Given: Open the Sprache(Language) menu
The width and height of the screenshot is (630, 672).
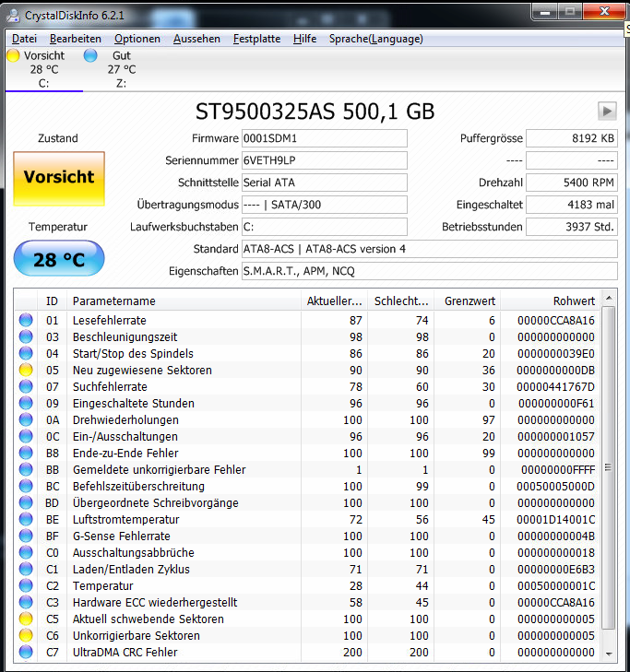Looking at the screenshot, I should pos(375,39).
